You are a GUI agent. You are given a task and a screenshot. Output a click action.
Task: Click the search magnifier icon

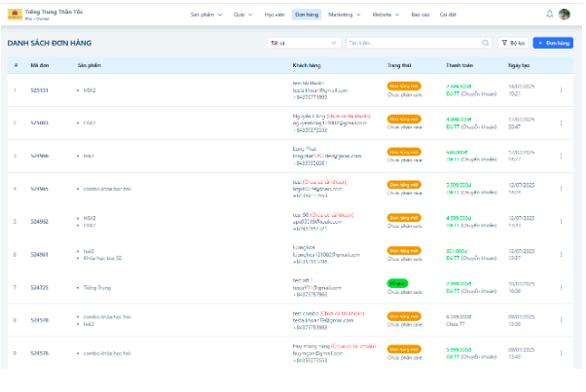pyautogui.click(x=487, y=44)
